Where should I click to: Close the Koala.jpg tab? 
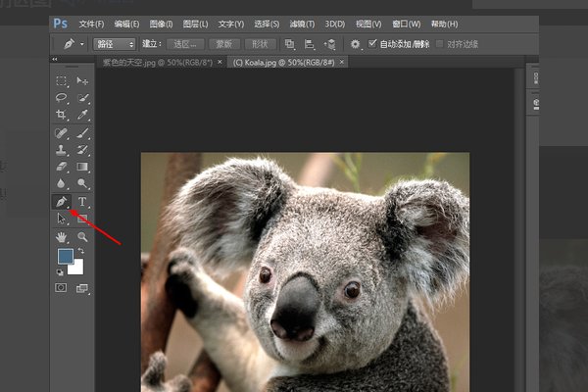click(x=342, y=62)
